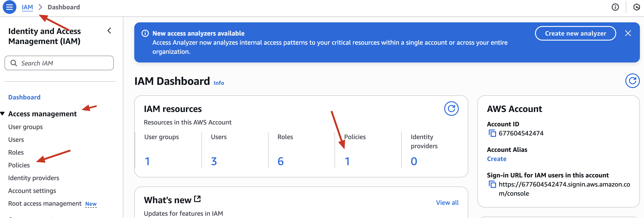This screenshot has height=218, width=644.
Task: Open the Users count 3
Action: 214,161
